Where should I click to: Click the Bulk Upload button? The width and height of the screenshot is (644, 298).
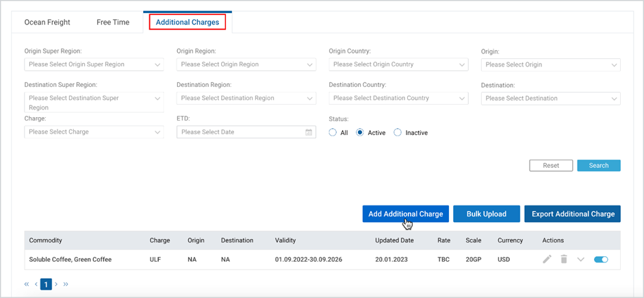coord(487,214)
